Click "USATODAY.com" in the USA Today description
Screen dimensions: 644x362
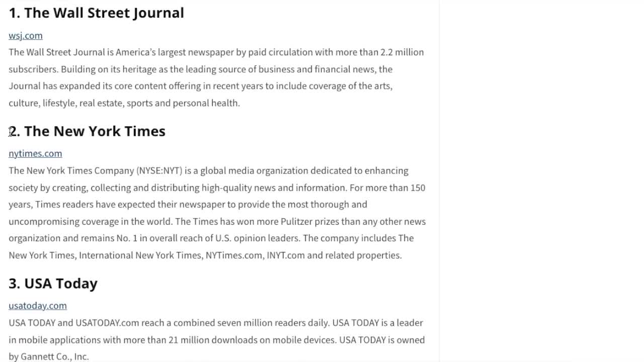pyautogui.click(x=107, y=323)
